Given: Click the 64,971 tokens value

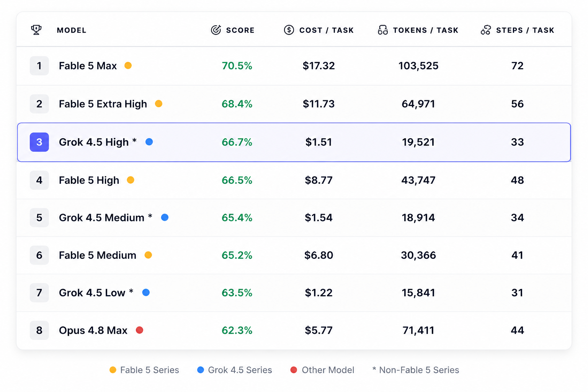Looking at the screenshot, I should pyautogui.click(x=418, y=104).
